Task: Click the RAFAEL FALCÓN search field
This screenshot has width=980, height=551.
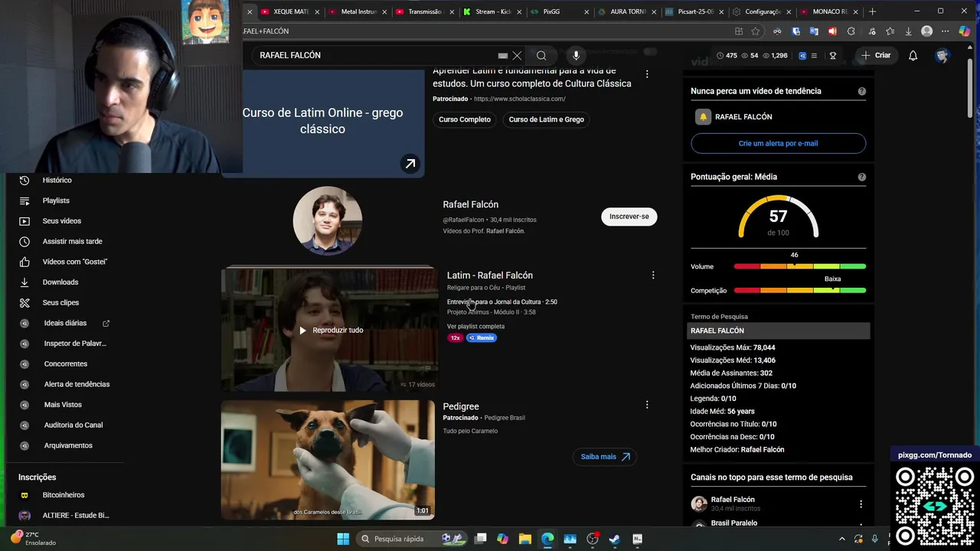Action: tap(375, 56)
